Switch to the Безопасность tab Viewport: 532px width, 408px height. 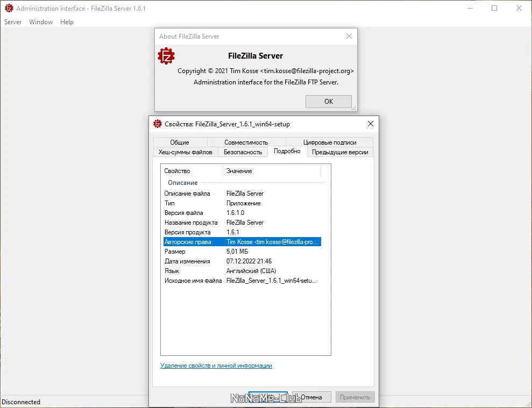click(x=243, y=152)
